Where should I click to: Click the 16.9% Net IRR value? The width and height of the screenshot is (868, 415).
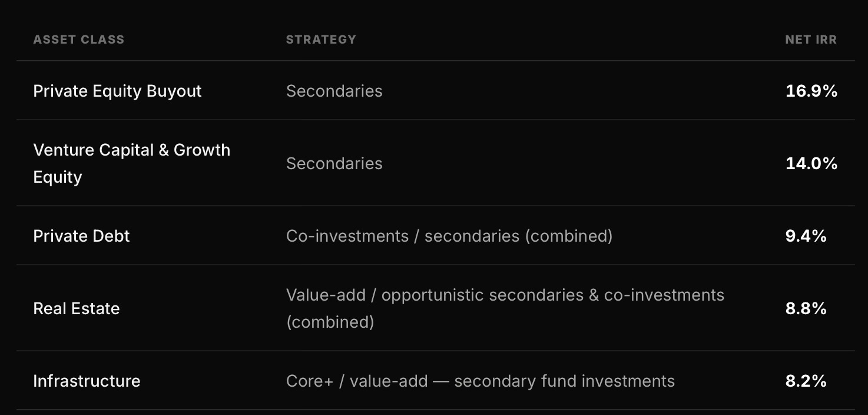(x=811, y=91)
